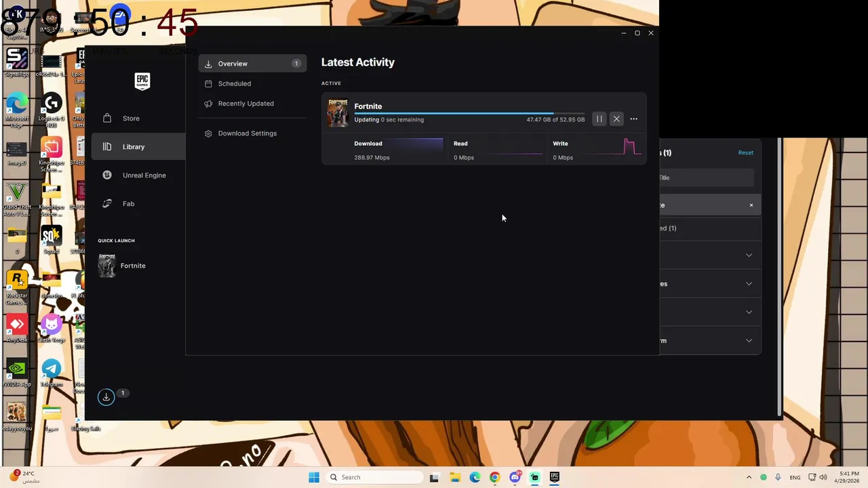Click the microphone tray icon
Image resolution: width=868 pixels, height=488 pixels.
click(x=778, y=477)
